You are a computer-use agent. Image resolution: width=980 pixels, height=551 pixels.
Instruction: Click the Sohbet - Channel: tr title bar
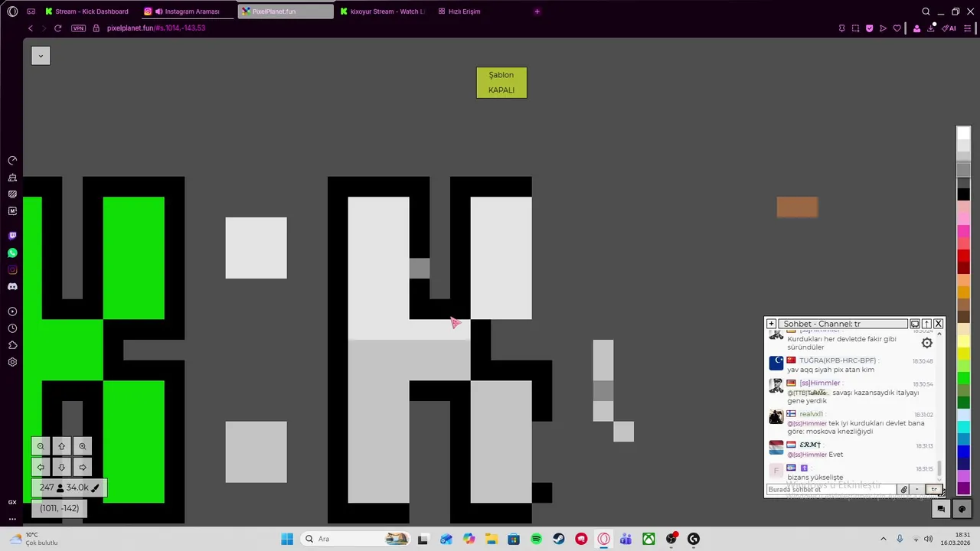coord(842,324)
